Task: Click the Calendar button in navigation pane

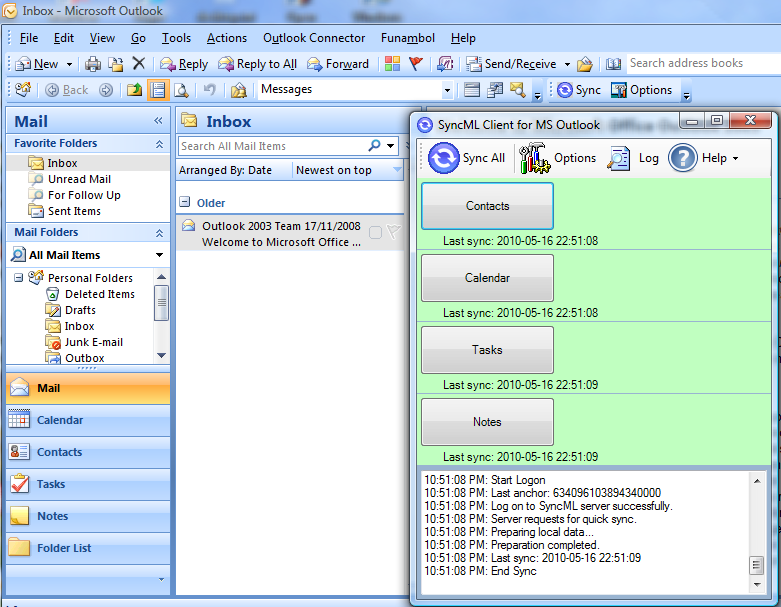Action: tap(60, 421)
